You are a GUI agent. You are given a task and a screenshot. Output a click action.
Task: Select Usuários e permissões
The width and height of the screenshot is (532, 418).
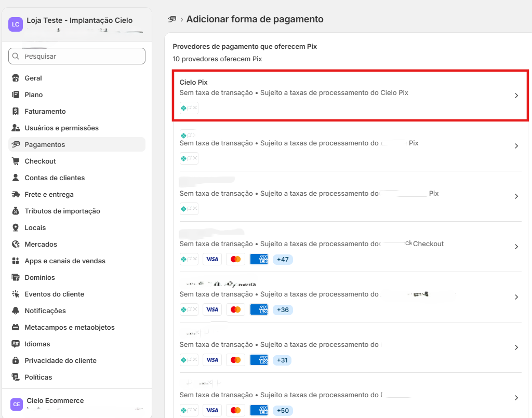(x=77, y=128)
